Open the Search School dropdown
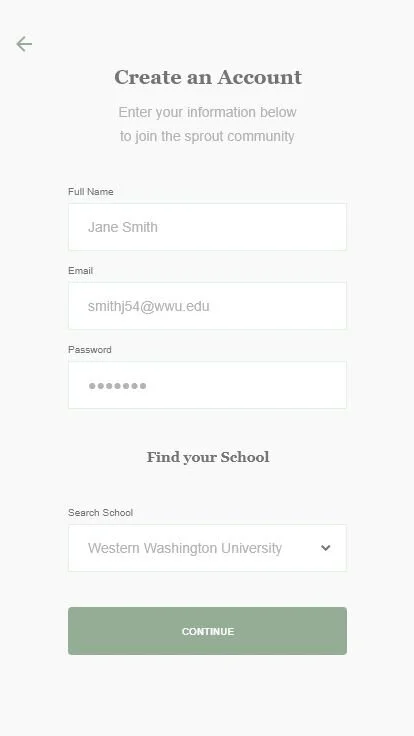 207,548
